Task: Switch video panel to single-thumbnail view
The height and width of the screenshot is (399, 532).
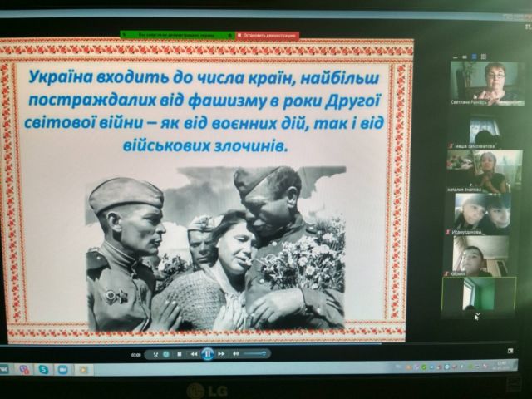Action: click(465, 57)
